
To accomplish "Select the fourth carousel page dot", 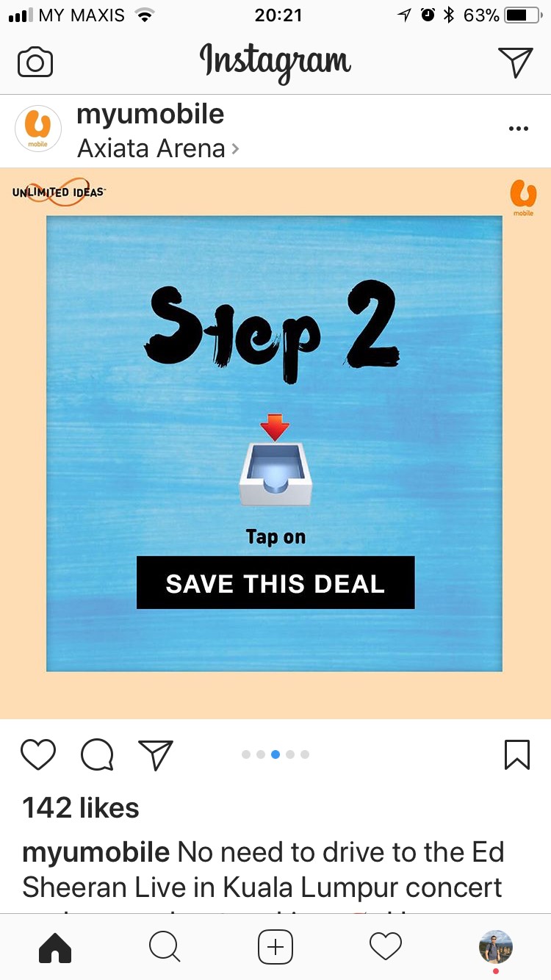I will [x=290, y=754].
